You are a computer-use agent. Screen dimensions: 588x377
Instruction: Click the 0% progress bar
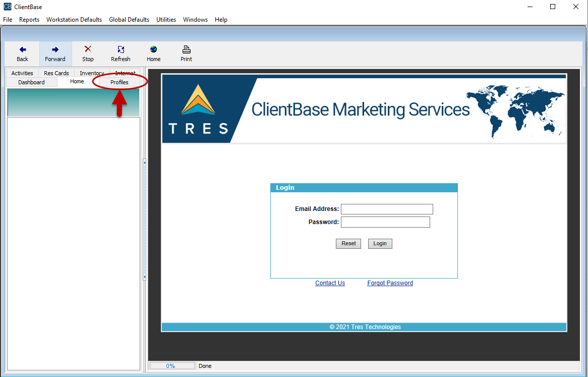coord(171,366)
